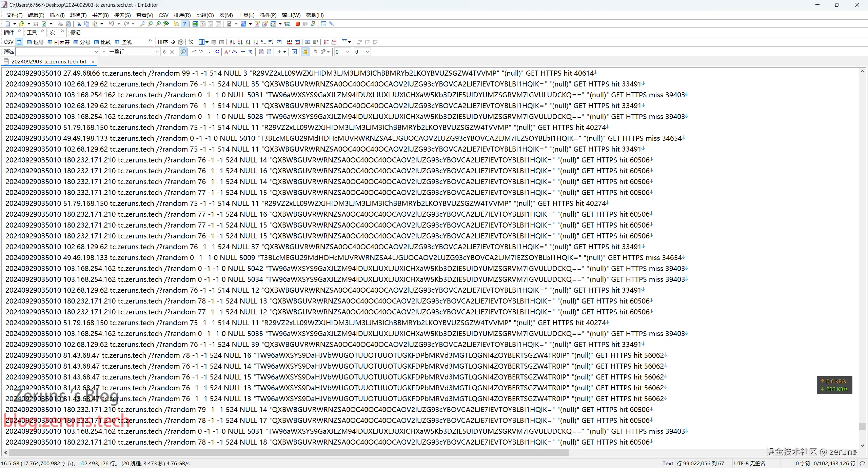Click the 逗号 comma CSV button

coord(36,42)
